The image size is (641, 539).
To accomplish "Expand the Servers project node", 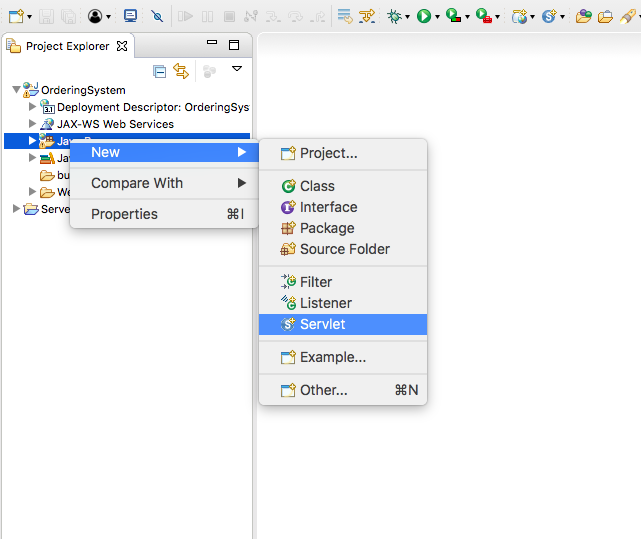I will [16, 209].
